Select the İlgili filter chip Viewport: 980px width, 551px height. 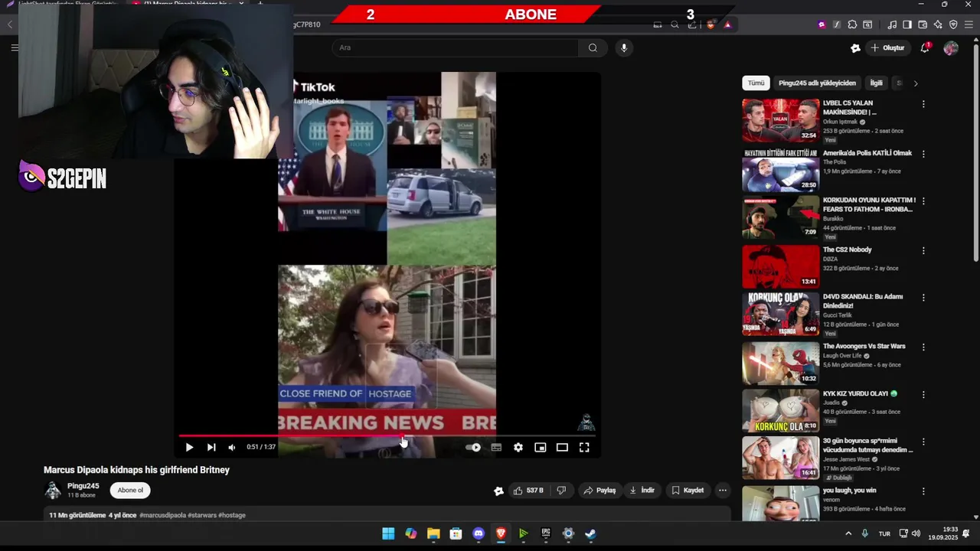[x=876, y=83]
